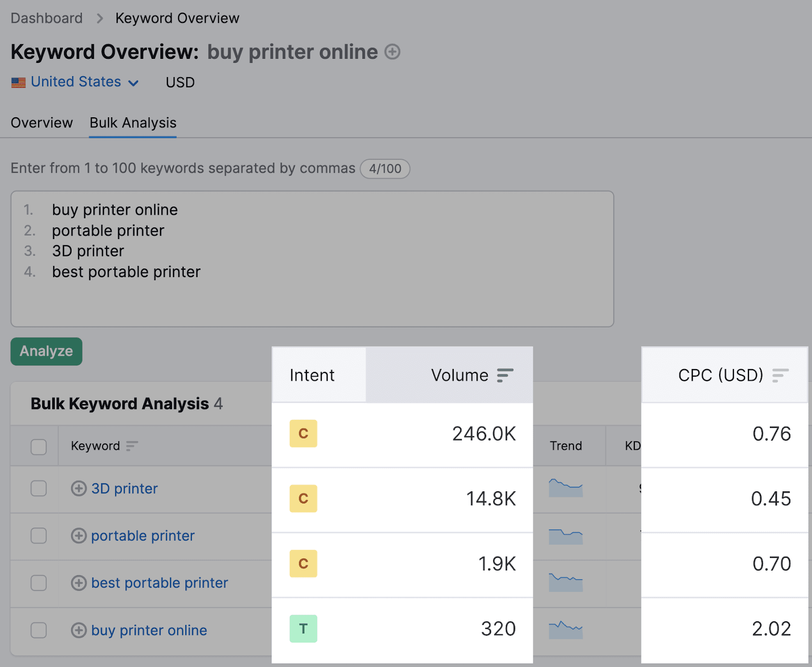The image size is (812, 667).
Task: Check the checkbox next to 3D printer
Action: tap(39, 488)
